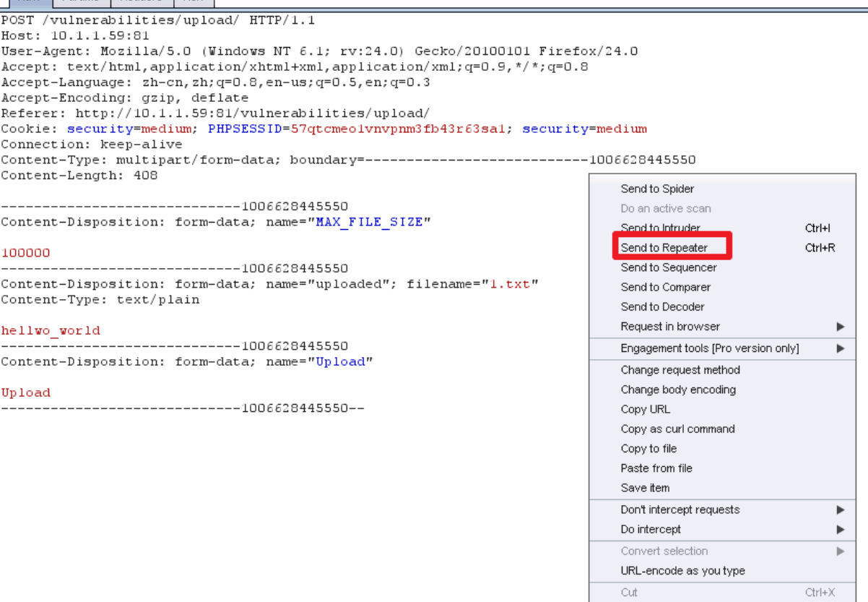Choose Send to Comparer option
The height and width of the screenshot is (602, 868).
pyautogui.click(x=665, y=287)
